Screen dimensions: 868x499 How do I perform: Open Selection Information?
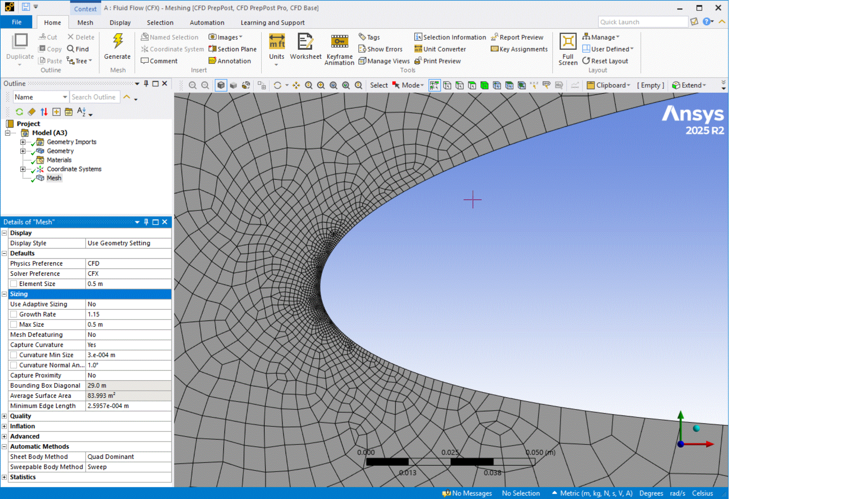450,37
